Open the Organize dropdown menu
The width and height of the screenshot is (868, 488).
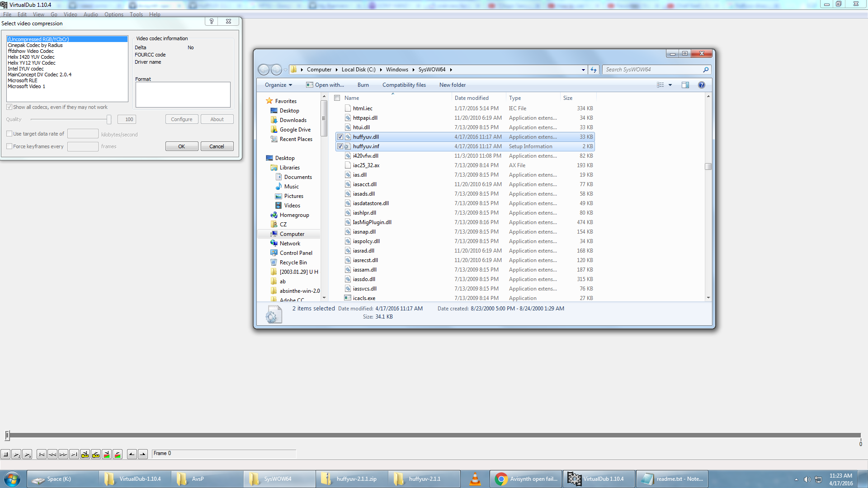click(x=278, y=85)
